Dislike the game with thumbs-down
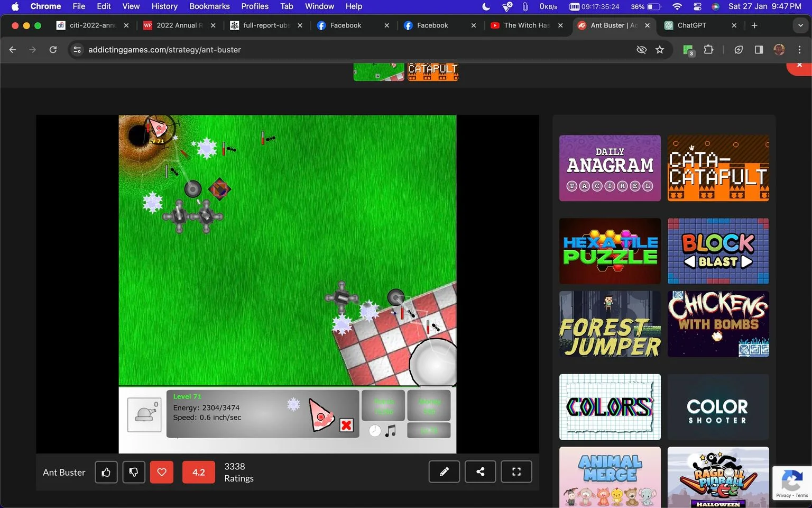This screenshot has height=508, width=812. 134,472
